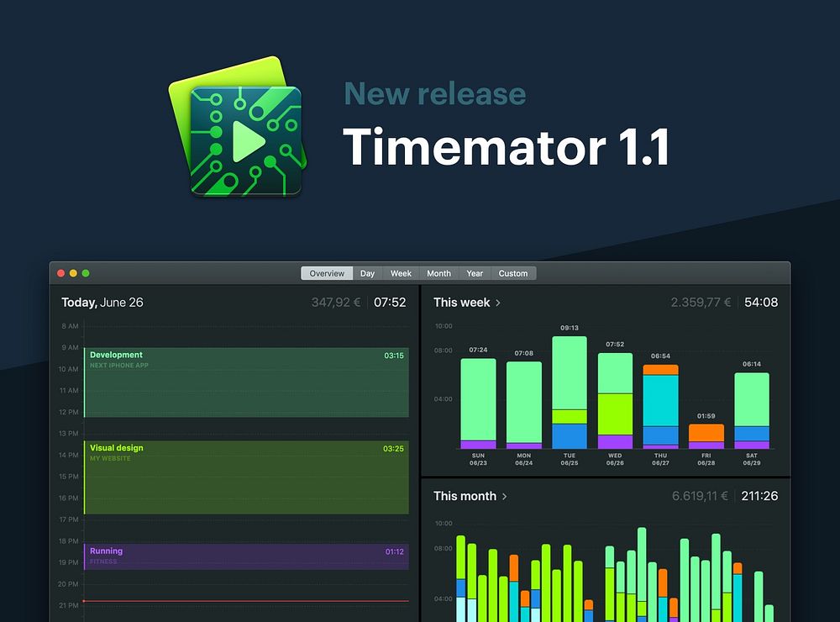The width and height of the screenshot is (840, 622).
Task: Open the Month tab
Action: pos(438,273)
